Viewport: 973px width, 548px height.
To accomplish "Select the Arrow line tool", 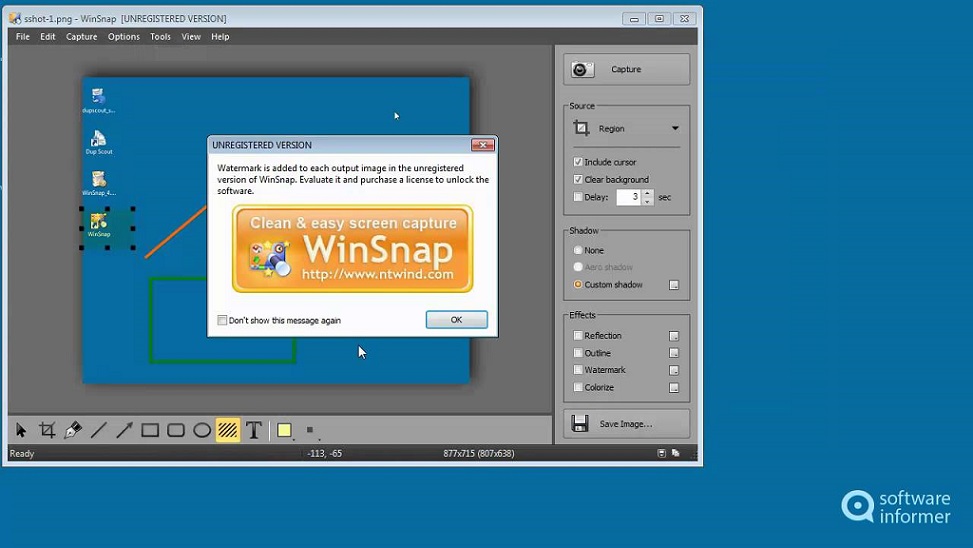I will (x=124, y=430).
